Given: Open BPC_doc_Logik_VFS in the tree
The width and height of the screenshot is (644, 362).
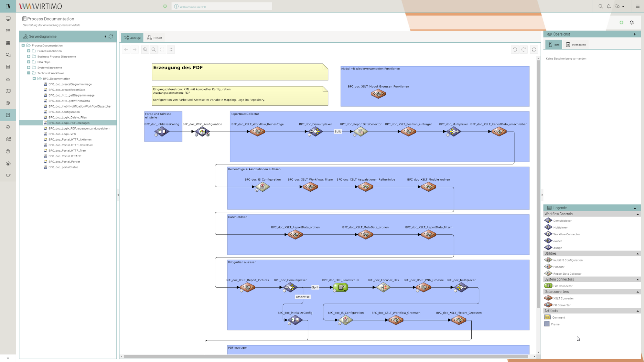Looking at the screenshot, I should pyautogui.click(x=62, y=134).
